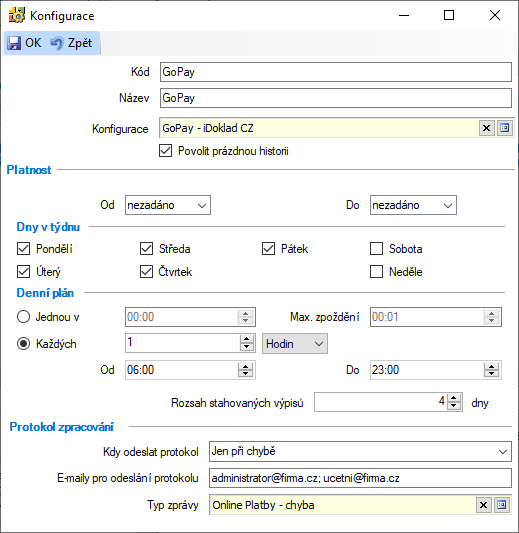Expand the Hodin unit dropdown
This screenshot has width=519, height=533.
click(295, 344)
